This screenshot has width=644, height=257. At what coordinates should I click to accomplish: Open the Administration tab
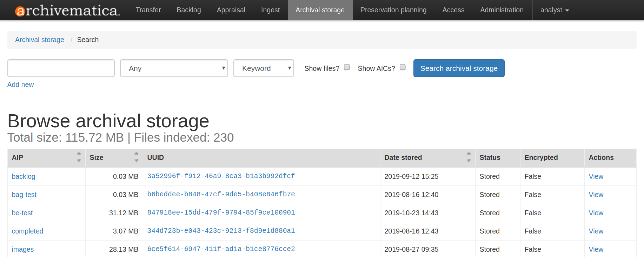[x=502, y=10]
